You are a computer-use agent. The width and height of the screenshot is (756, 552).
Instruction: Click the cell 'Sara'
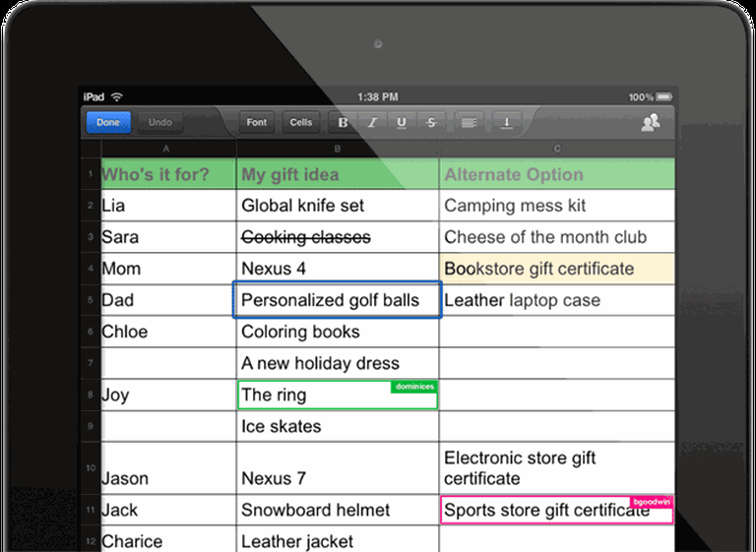[x=168, y=237]
